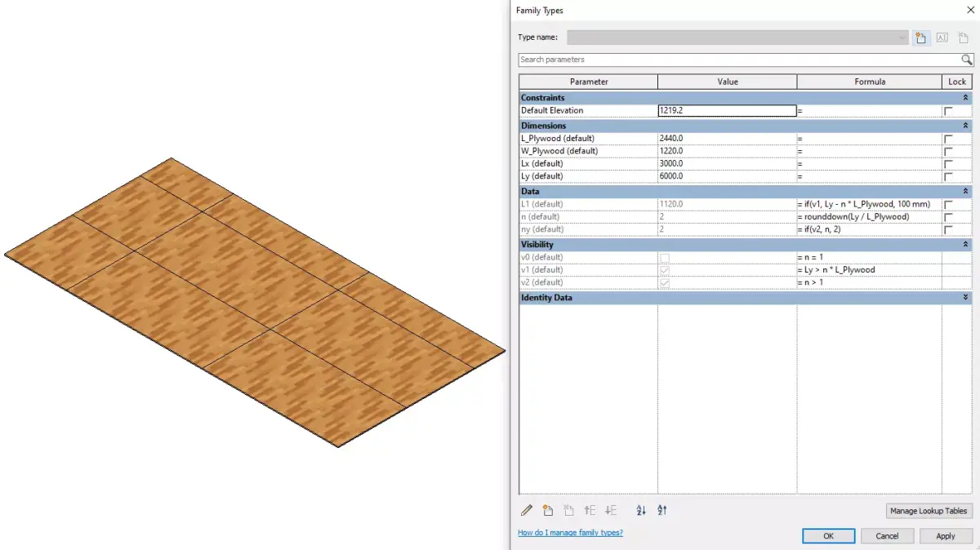This screenshot has width=980, height=550.
Task: Move the selected parameter down
Action: 610,510
